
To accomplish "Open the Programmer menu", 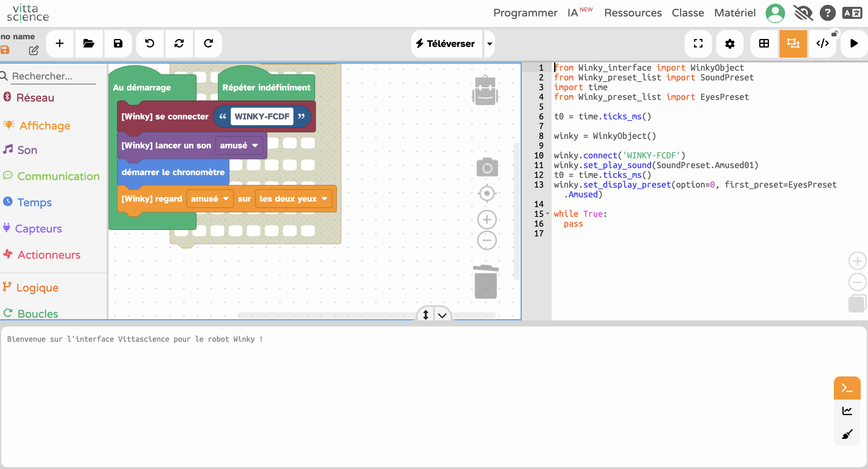I will (525, 13).
